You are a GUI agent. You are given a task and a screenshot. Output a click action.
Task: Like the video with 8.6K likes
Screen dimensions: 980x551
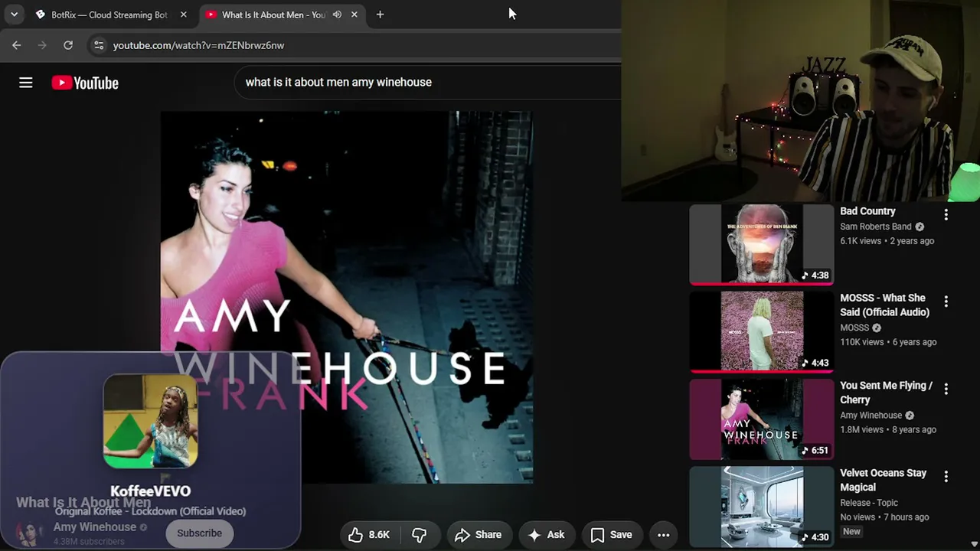[369, 535]
